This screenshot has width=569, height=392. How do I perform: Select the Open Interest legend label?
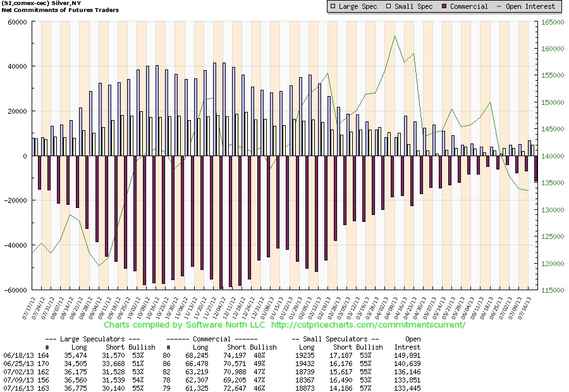[x=532, y=6]
